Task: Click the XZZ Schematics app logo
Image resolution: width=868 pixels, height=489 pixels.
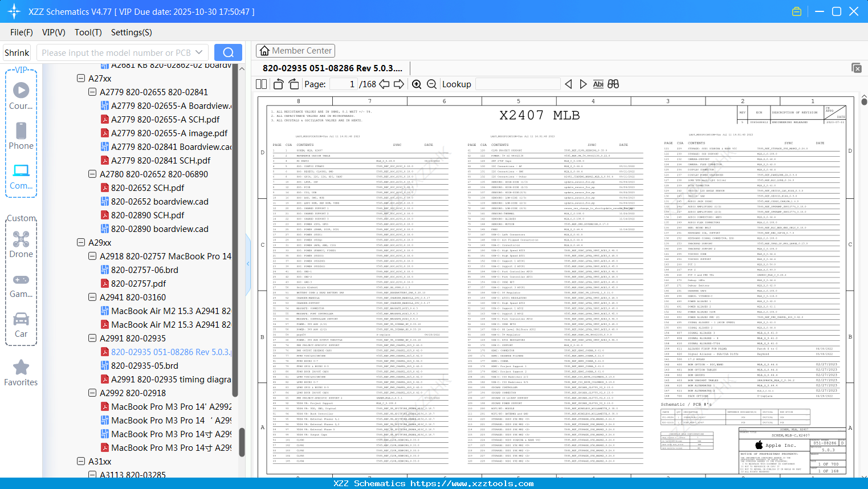Action: (14, 11)
